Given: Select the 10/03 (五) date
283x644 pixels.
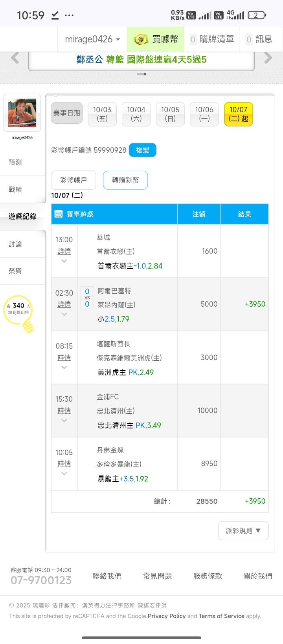Looking at the screenshot, I should coord(102,114).
